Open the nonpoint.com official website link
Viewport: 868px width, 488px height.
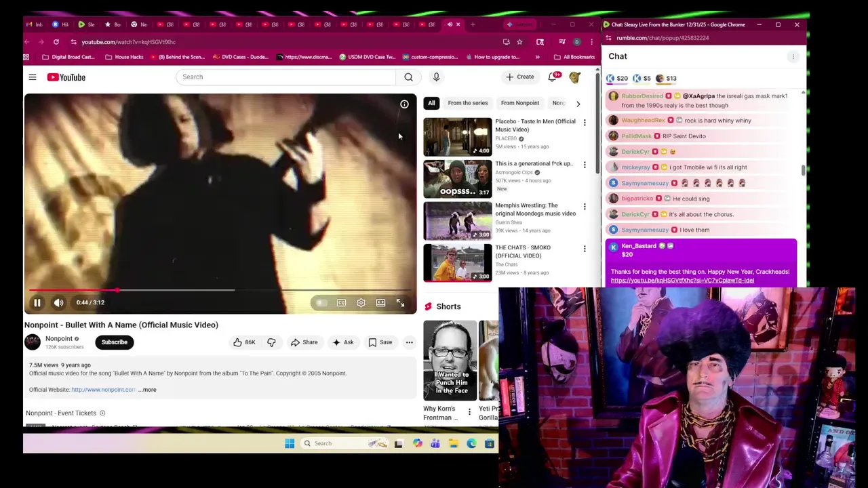(x=104, y=390)
